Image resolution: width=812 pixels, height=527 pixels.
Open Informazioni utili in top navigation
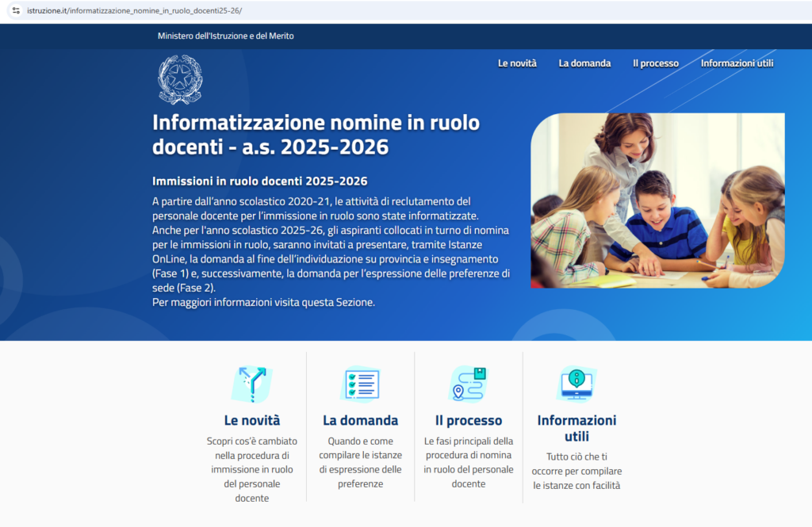[737, 63]
